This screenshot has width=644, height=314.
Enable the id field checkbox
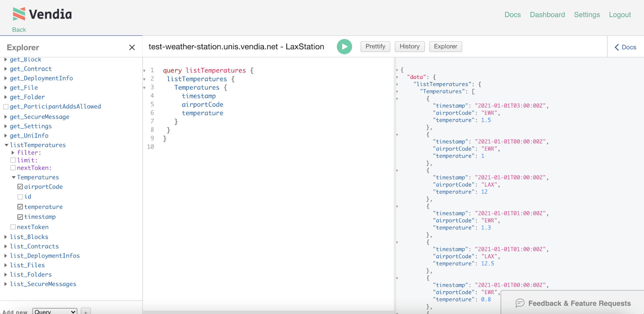coord(20,197)
